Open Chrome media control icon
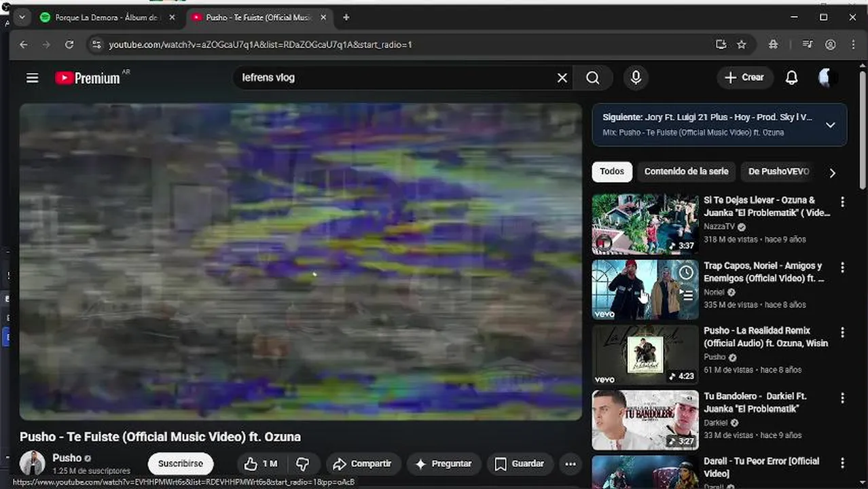 tap(807, 45)
